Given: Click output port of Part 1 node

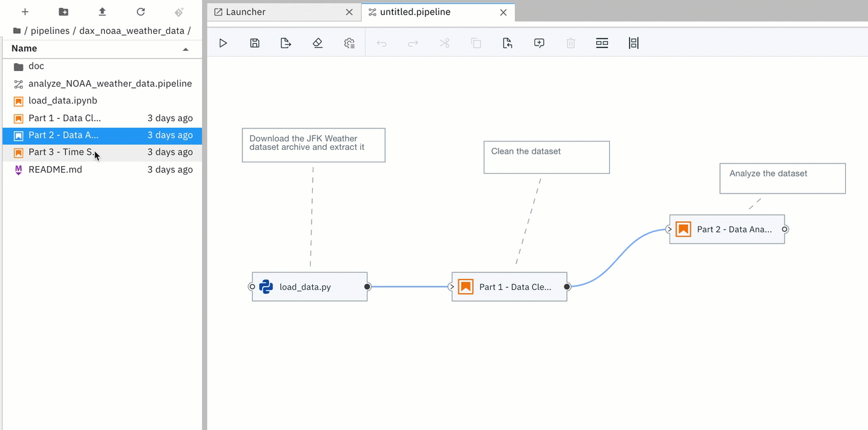Looking at the screenshot, I should (567, 287).
